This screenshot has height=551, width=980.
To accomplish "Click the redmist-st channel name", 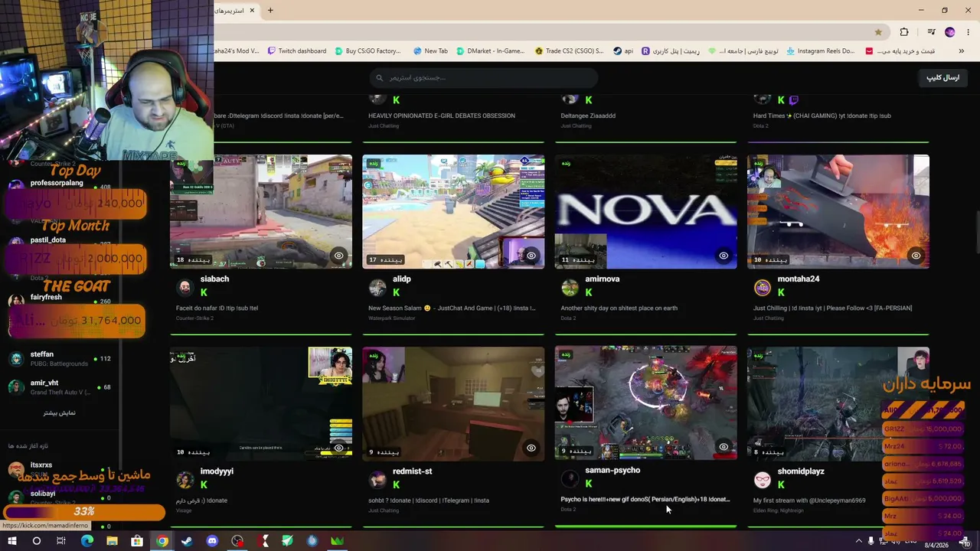I will (x=413, y=471).
